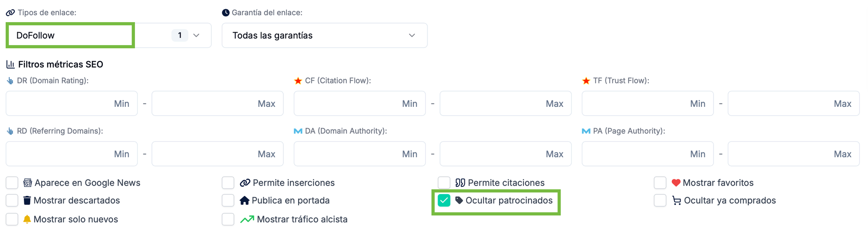Viewport: 868px width, 242px height.
Task: Click the DoFollow selected link type field
Action: pos(70,35)
